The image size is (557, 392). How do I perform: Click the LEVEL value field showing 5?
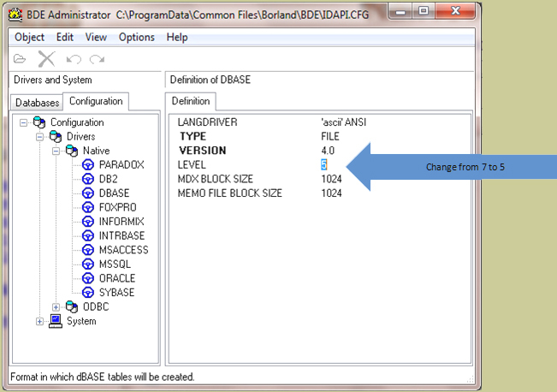click(323, 164)
